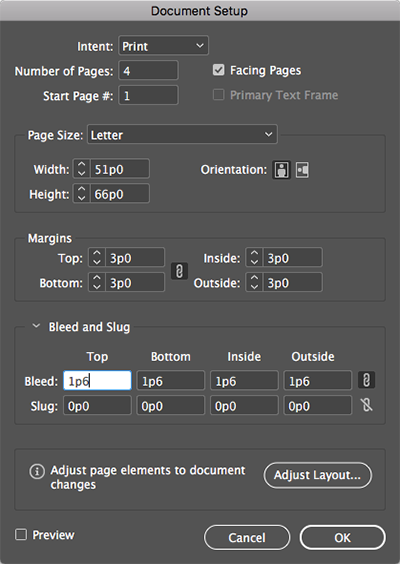Toggle the Bleed chain link icon
This screenshot has width=400, height=564.
(x=366, y=380)
